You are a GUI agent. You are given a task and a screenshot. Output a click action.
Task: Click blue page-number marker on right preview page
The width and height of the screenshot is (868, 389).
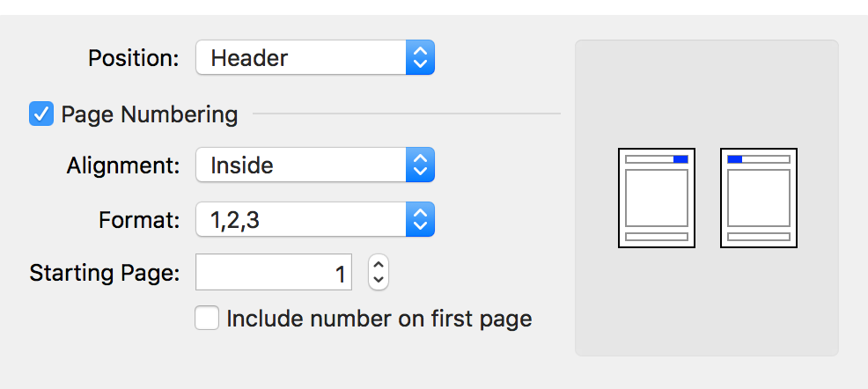[735, 159]
